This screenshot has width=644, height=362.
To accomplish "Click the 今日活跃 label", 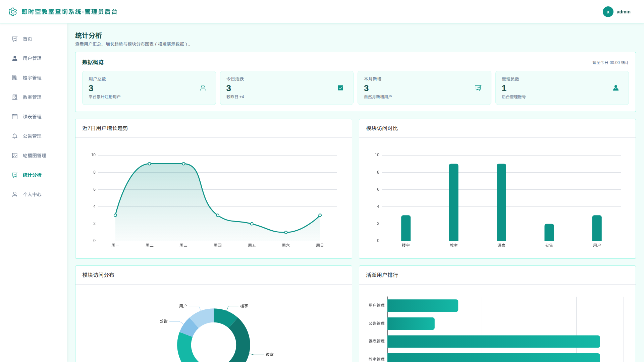I will click(235, 79).
